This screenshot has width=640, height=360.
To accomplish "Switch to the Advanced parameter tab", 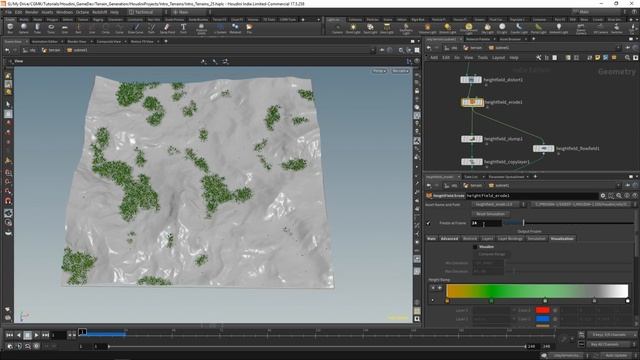I will coord(449,238).
